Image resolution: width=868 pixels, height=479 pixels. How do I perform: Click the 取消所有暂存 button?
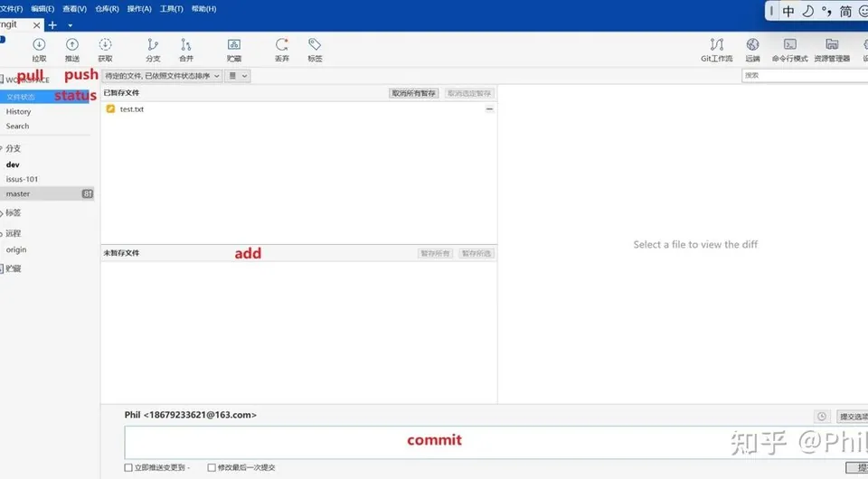(413, 93)
